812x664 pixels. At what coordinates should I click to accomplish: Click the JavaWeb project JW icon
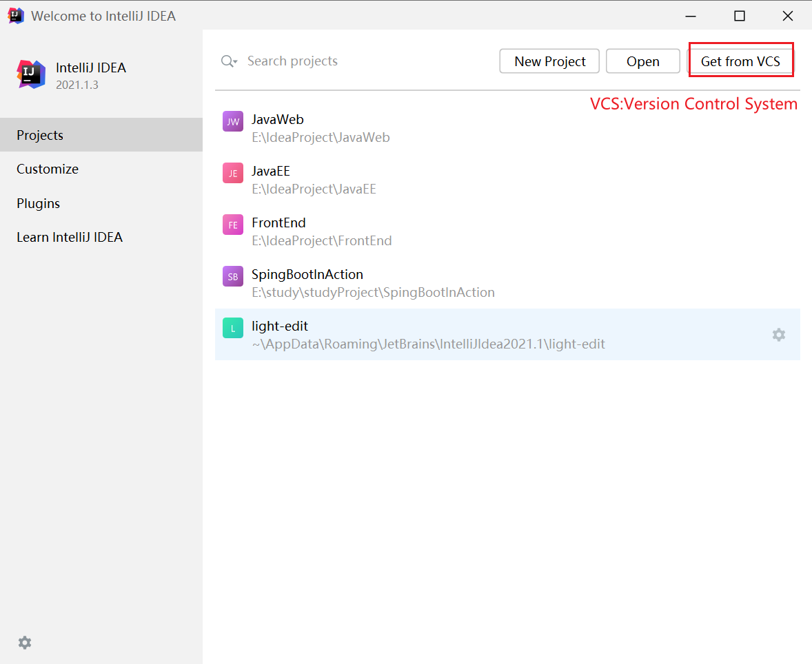pos(233,122)
